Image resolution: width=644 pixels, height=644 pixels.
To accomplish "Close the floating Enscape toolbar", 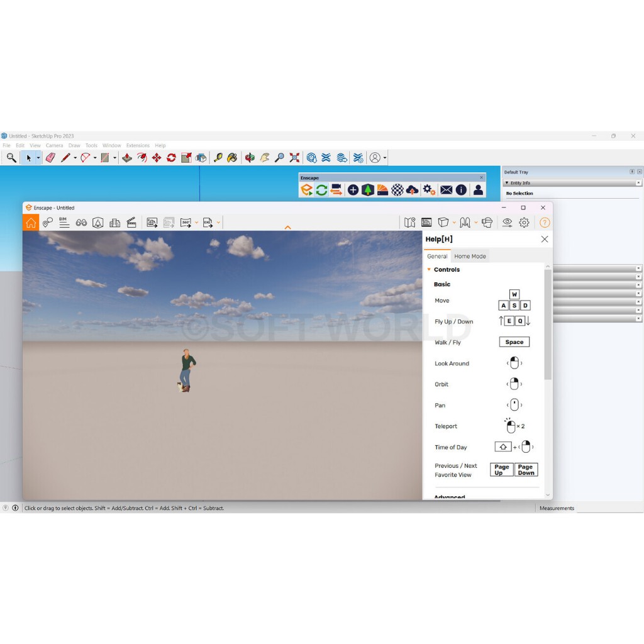I will click(x=481, y=177).
